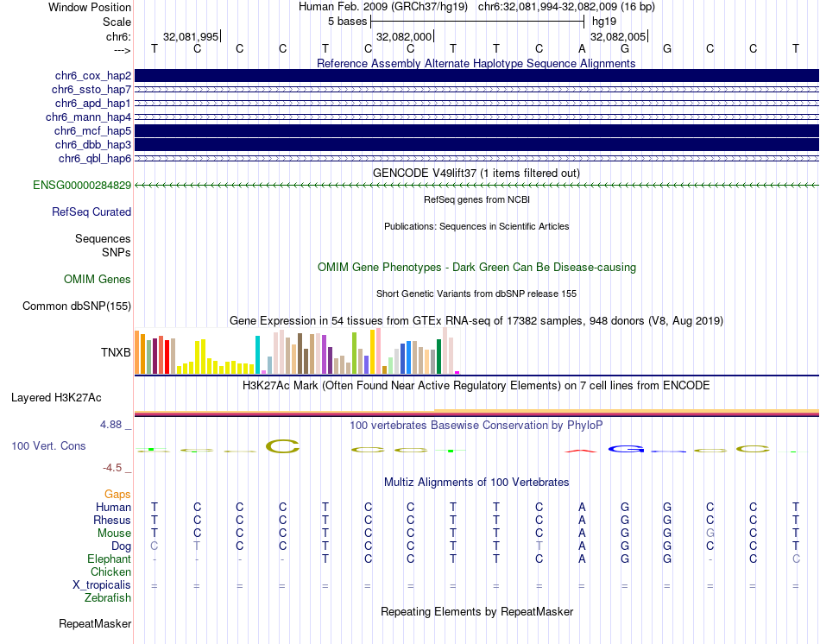820x644 pixels.
Task: Click the '5 bases' scale text
Action: [x=347, y=22]
